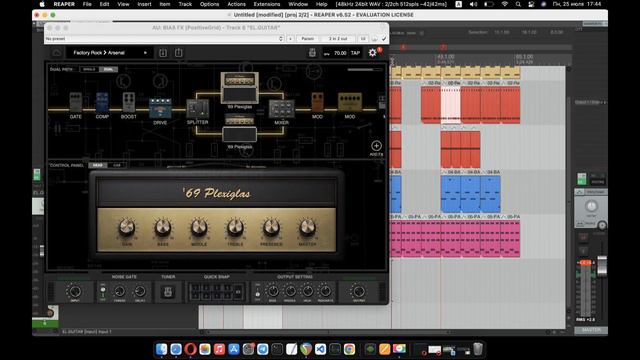Click the BASS knob on amp

click(x=163, y=228)
